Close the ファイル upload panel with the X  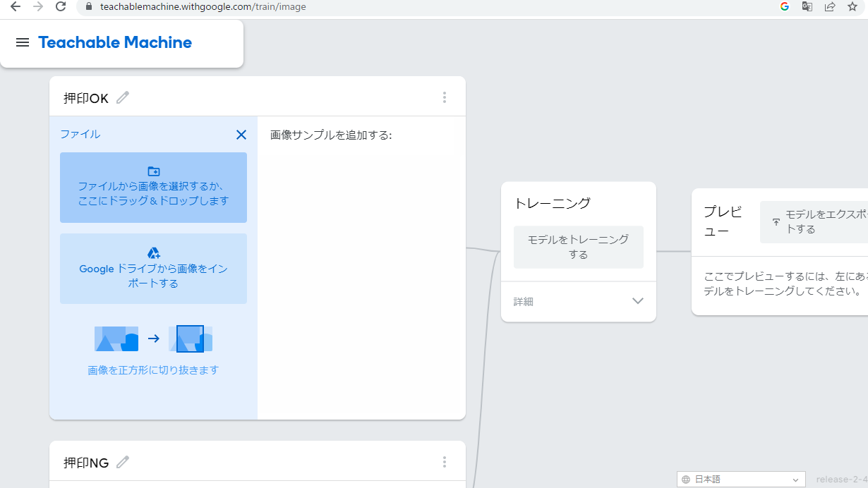241,134
